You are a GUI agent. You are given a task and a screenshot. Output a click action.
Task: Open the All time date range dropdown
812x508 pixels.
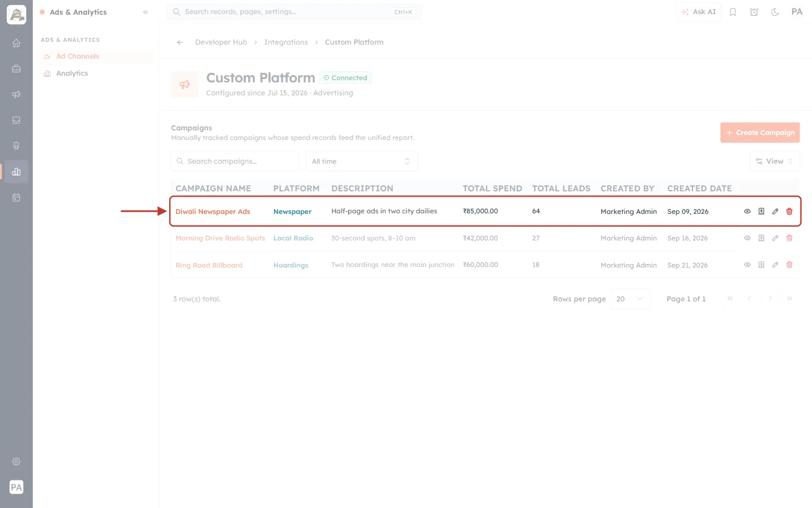click(x=361, y=161)
